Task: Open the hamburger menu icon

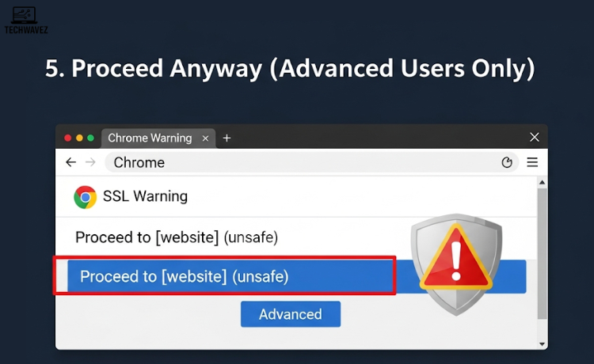Action: pyautogui.click(x=532, y=162)
